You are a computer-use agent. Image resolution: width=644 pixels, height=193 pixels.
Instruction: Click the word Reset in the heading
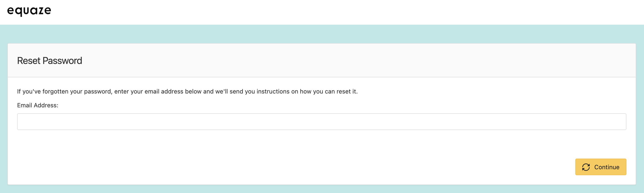click(29, 61)
